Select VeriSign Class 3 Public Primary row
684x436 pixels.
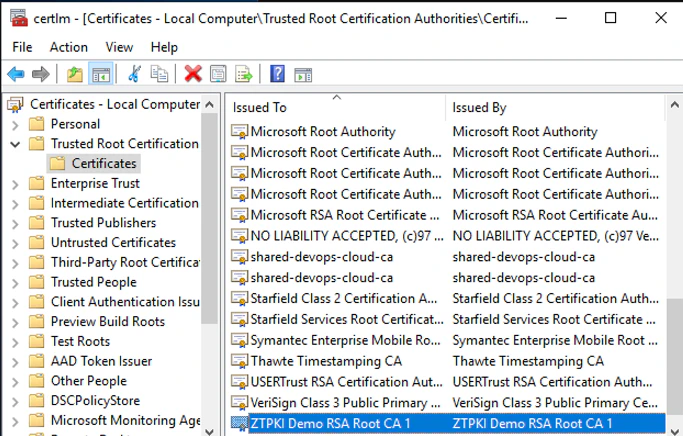pyautogui.click(x=447, y=403)
